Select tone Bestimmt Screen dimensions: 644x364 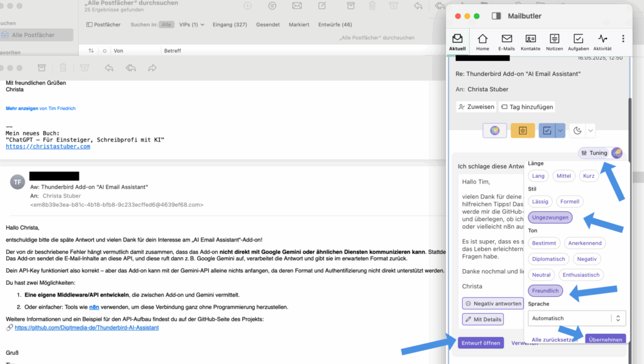click(x=544, y=243)
